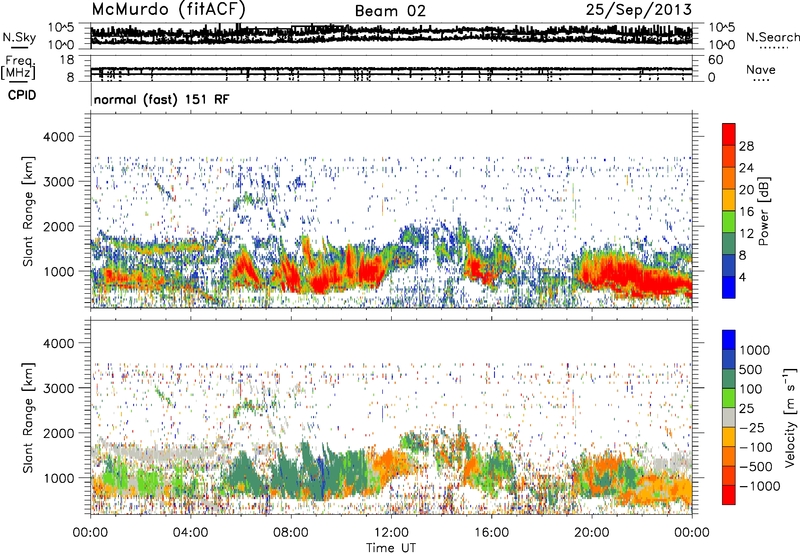
Task: Click the 'Nave' legend label
Action: (761, 70)
